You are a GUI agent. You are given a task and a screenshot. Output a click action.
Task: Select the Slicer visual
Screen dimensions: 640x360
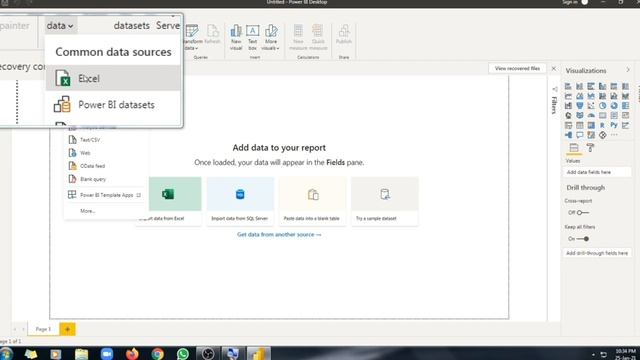(x=568, y=125)
